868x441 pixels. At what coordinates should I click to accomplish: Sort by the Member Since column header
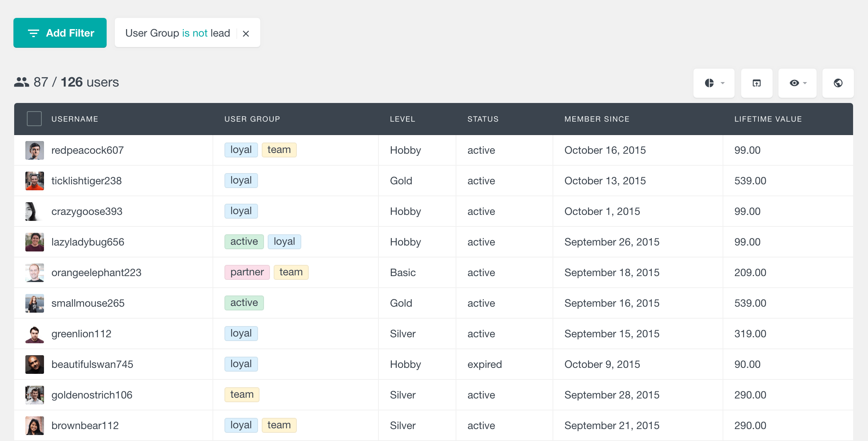(597, 119)
